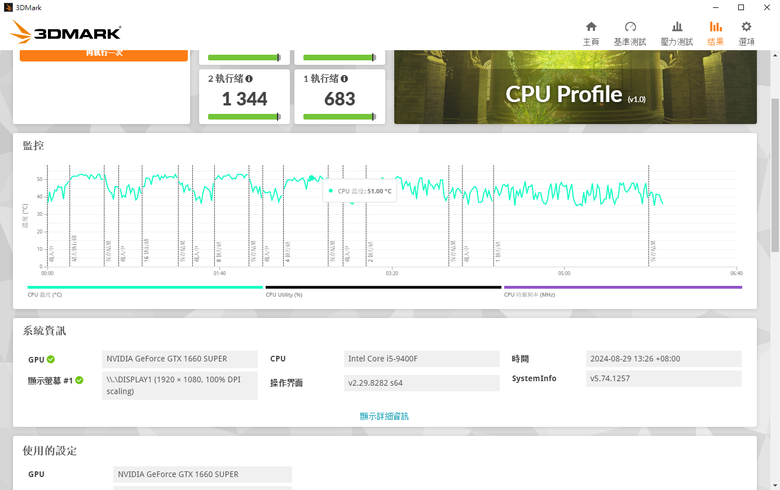780x490 pixels.
Task: Toggle the CPU clock frequency (MHz) legend line
Action: pyautogui.click(x=623, y=287)
